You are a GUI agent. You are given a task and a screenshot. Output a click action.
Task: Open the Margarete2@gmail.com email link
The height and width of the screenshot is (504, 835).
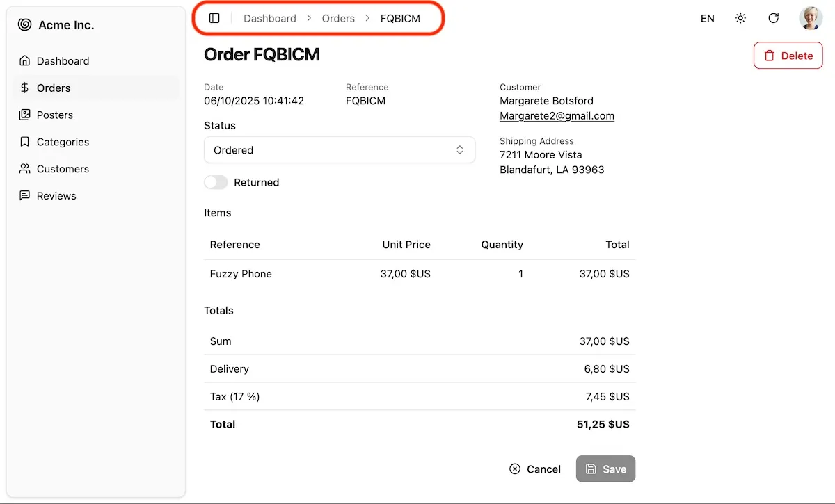point(557,116)
